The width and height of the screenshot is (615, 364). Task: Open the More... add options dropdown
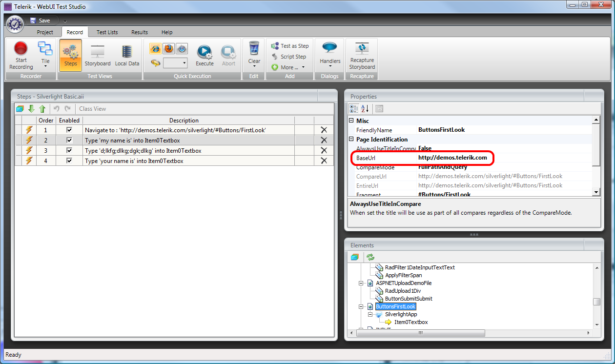tap(288, 67)
